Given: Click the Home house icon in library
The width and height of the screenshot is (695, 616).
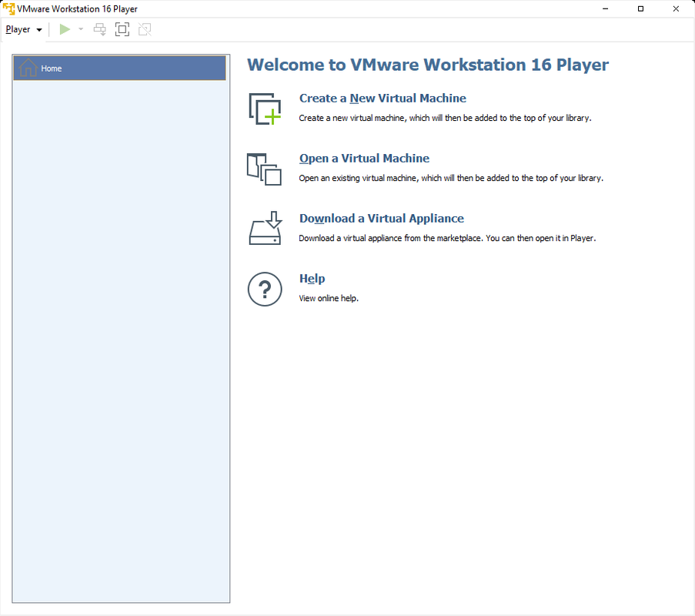Looking at the screenshot, I should click(28, 68).
